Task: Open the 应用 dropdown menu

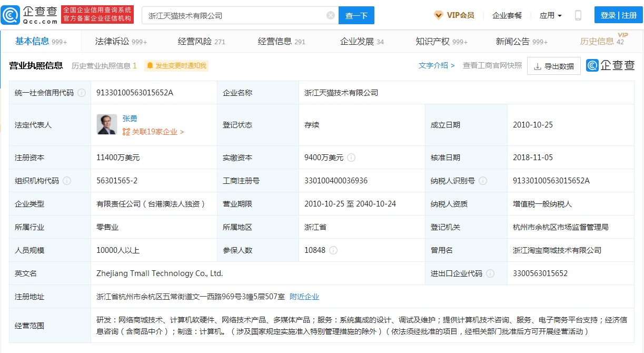Action: coord(551,15)
